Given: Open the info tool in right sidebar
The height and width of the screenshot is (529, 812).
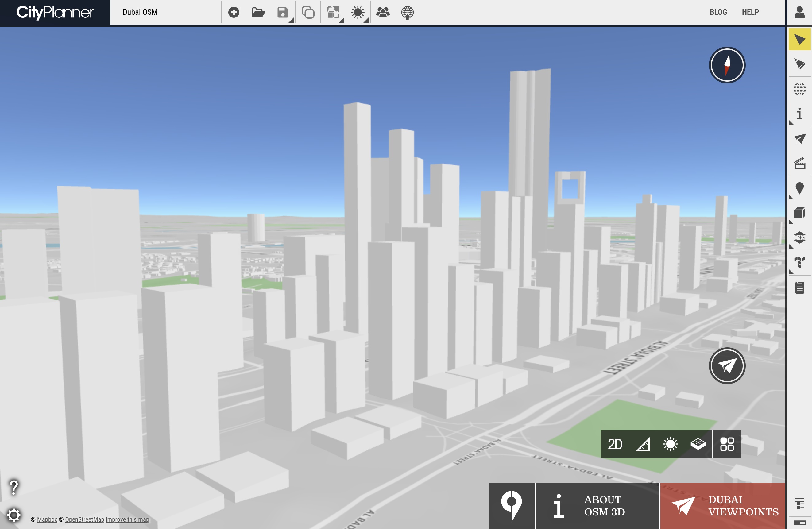Looking at the screenshot, I should pyautogui.click(x=799, y=114).
